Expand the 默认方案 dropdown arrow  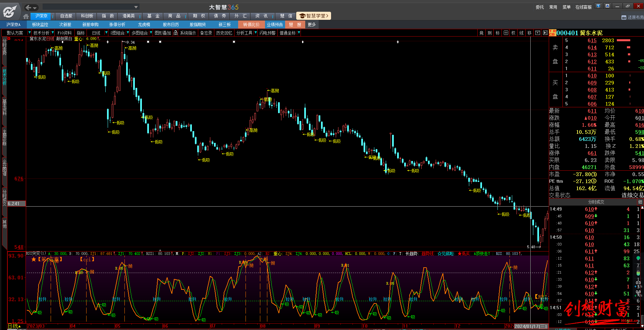29,33
